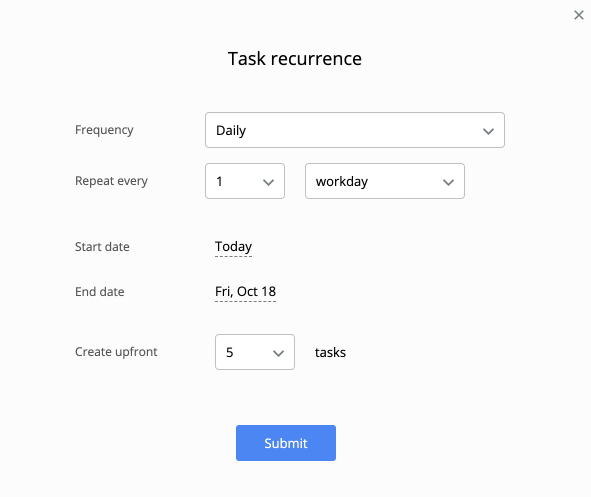Click chevron arrow beside Repeat every value 1

click(268, 182)
